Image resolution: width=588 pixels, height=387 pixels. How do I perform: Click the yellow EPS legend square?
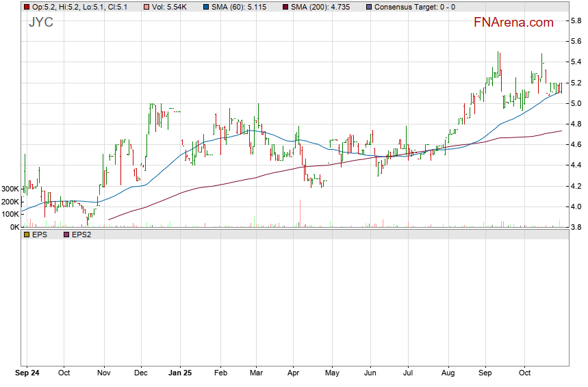pos(27,235)
